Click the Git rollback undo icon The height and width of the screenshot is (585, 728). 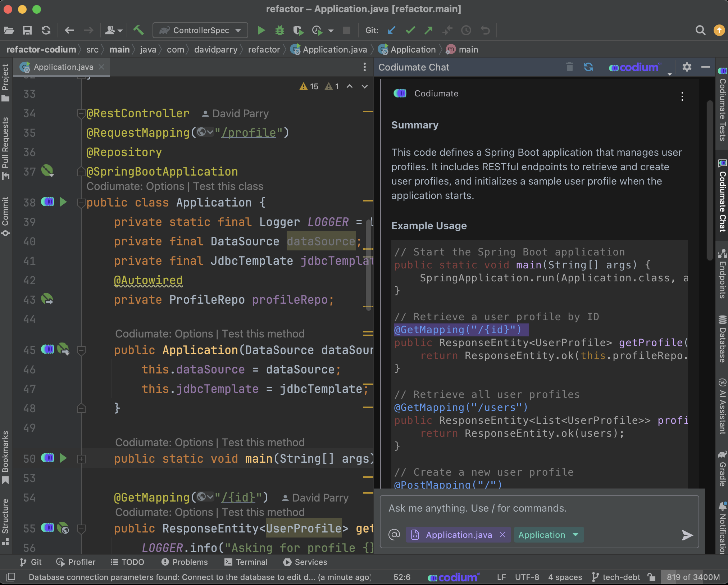pos(485,30)
